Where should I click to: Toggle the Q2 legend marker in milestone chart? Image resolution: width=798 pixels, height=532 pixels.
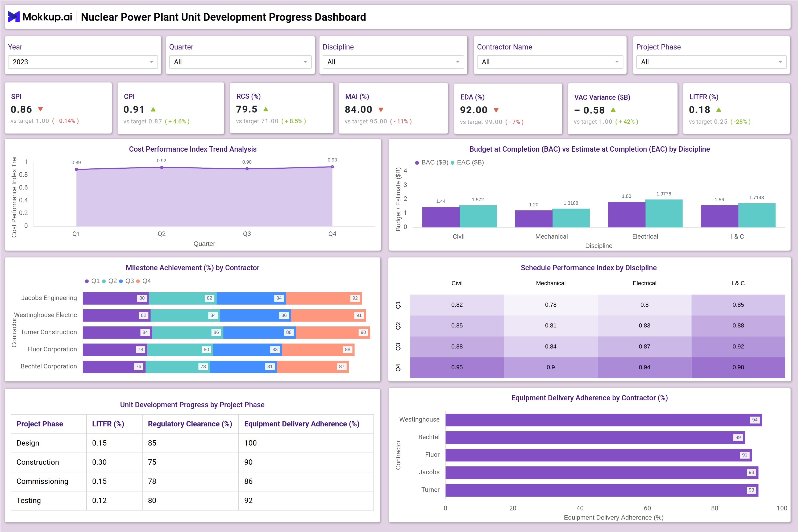(x=104, y=281)
